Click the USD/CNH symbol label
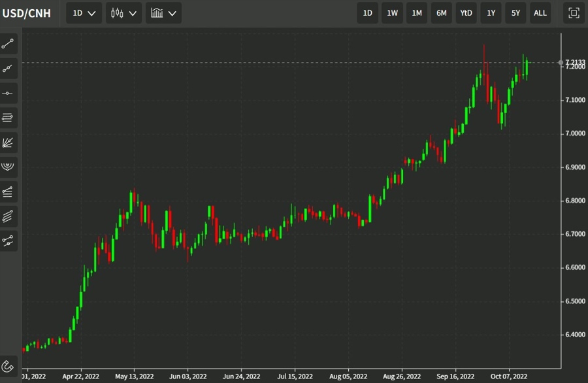 tap(27, 12)
